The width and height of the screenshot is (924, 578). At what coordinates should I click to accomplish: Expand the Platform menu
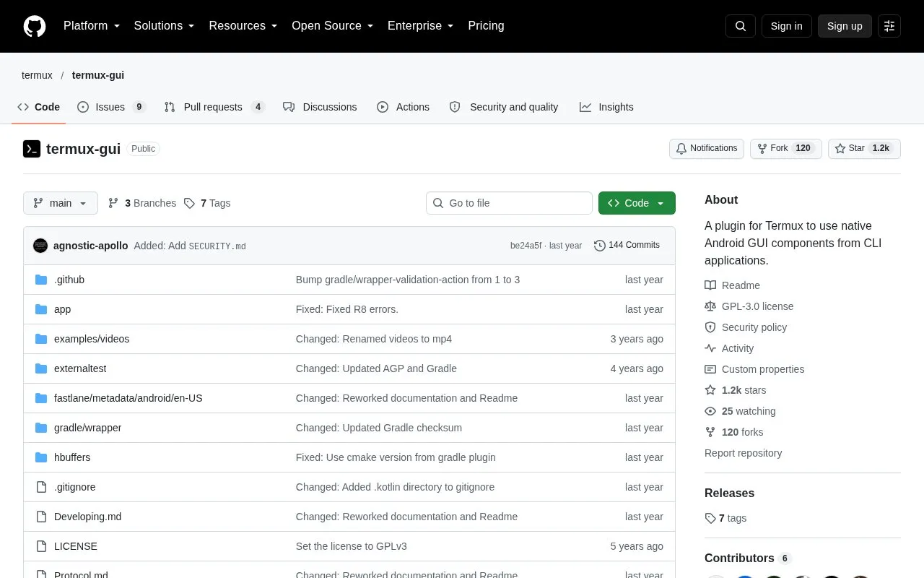pos(92,26)
